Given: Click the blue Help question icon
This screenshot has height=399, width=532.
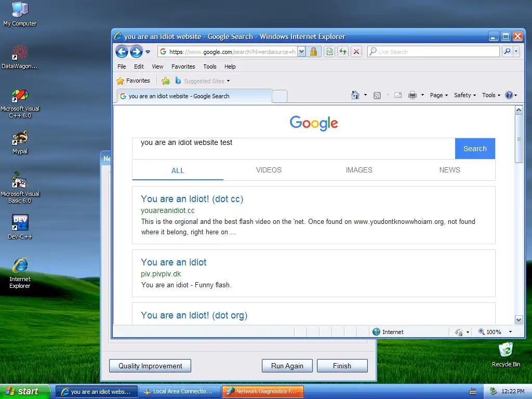Looking at the screenshot, I should 509,96.
